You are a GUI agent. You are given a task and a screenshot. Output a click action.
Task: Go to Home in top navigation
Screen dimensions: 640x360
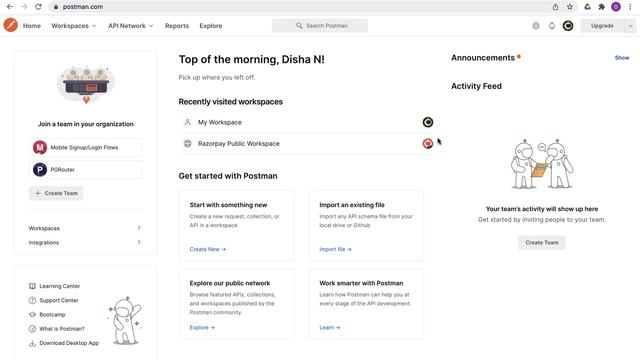tap(32, 26)
